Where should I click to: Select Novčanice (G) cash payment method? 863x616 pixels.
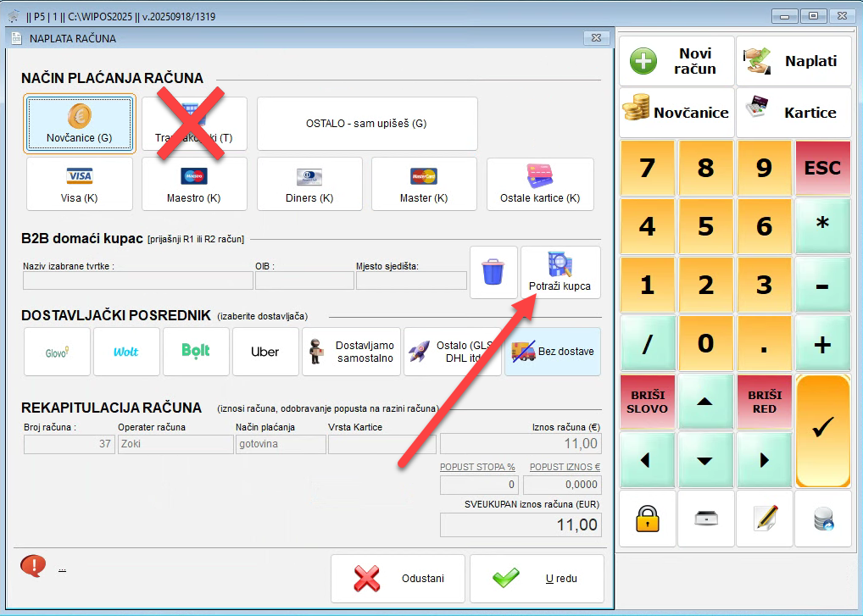pos(79,124)
